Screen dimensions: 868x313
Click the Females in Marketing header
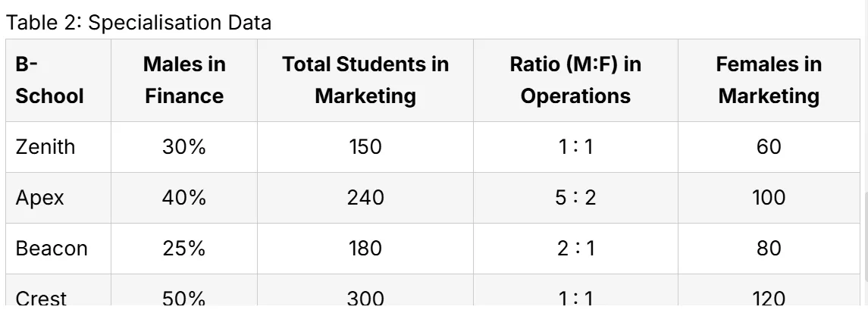coord(769,80)
